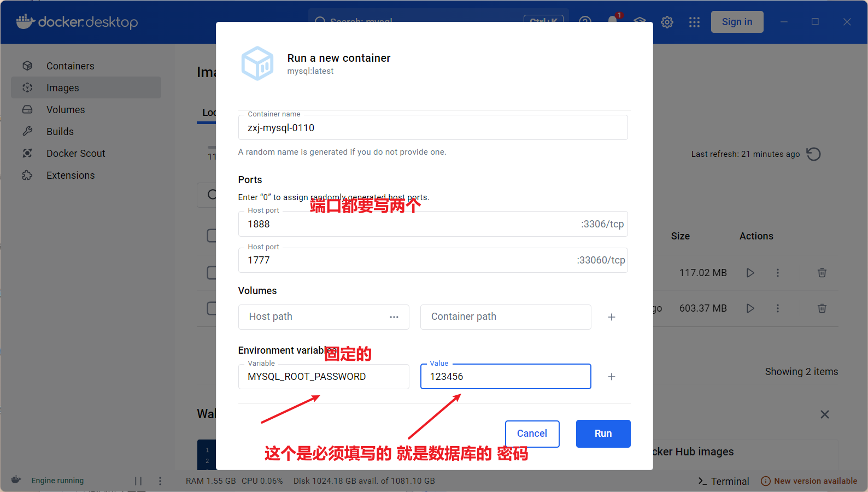Select Images in the sidebar
Image resolution: width=868 pixels, height=492 pixels.
86,87
